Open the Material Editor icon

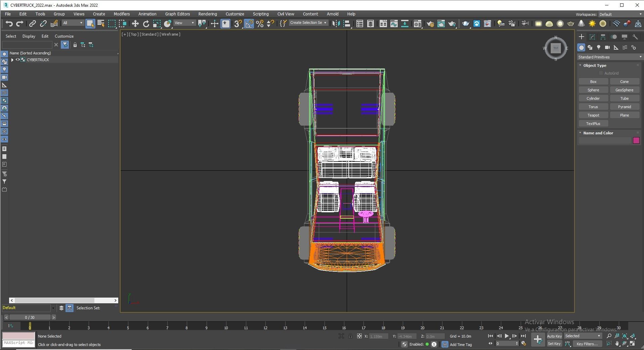click(x=417, y=24)
